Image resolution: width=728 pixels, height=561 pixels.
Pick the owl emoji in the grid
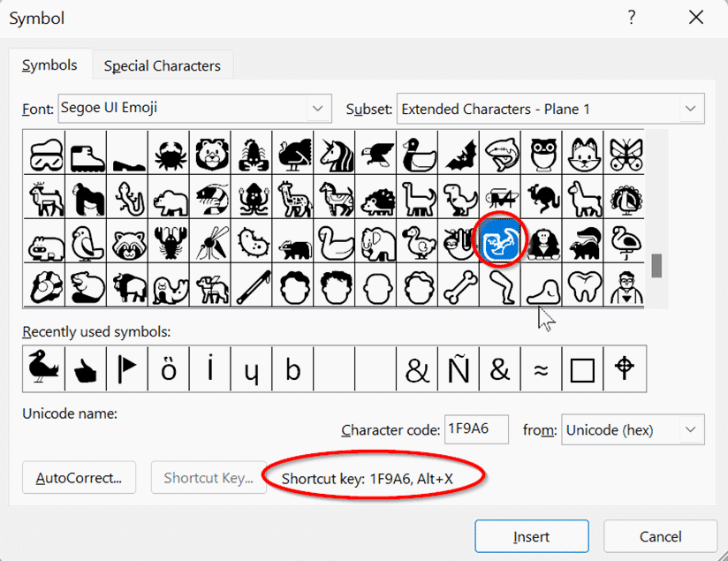click(x=542, y=153)
